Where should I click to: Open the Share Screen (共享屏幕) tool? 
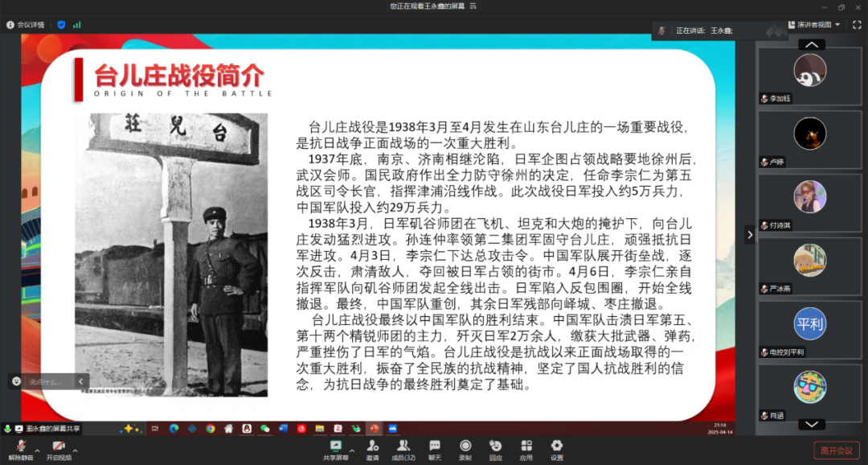pyautogui.click(x=335, y=448)
